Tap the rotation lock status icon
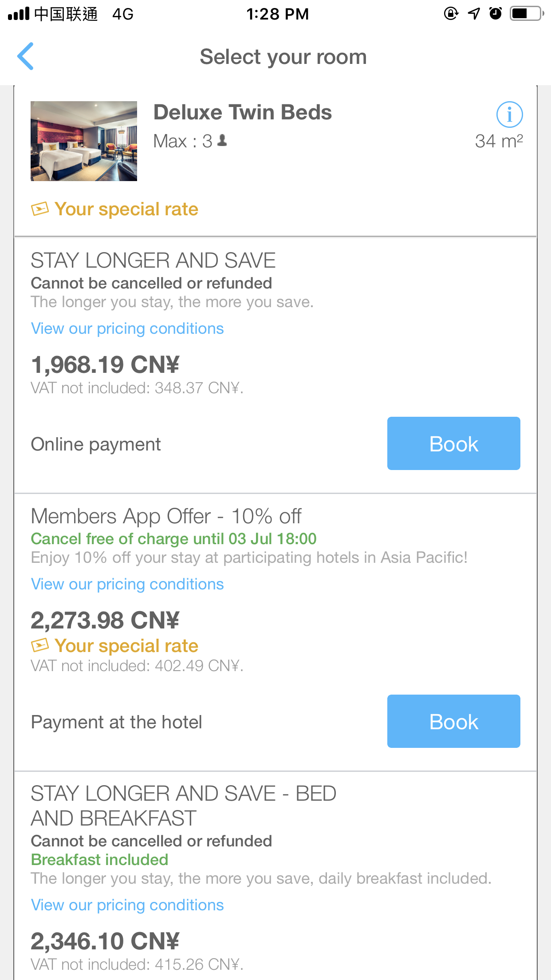 (x=451, y=14)
